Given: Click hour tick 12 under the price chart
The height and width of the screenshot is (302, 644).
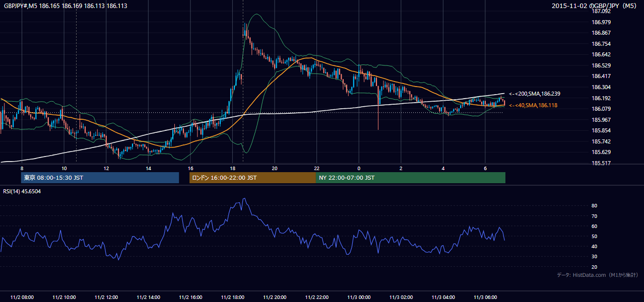Looking at the screenshot, I should [106, 168].
